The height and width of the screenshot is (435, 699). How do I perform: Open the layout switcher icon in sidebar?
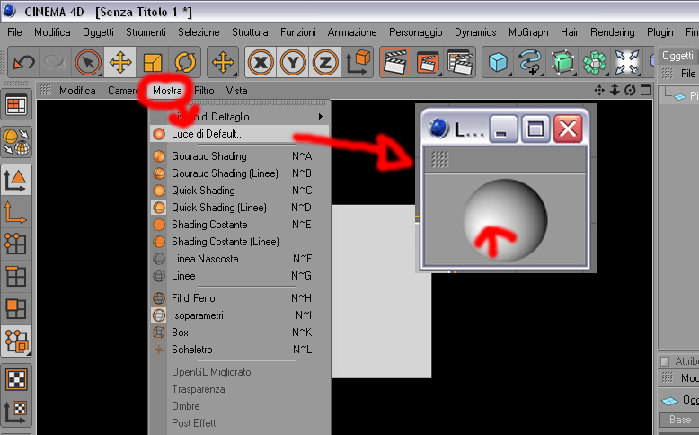pos(16,105)
